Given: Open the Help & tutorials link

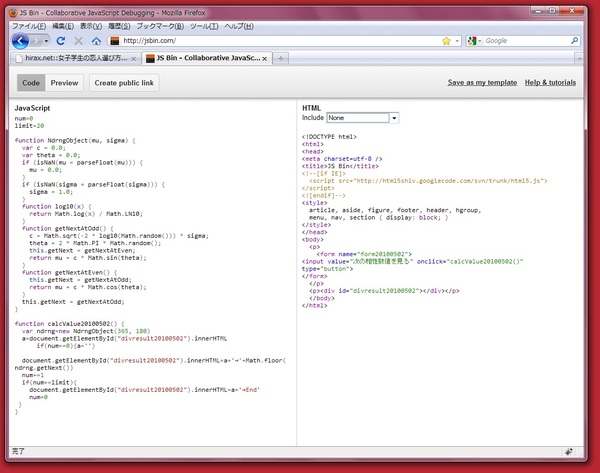Looking at the screenshot, I should [x=550, y=82].
